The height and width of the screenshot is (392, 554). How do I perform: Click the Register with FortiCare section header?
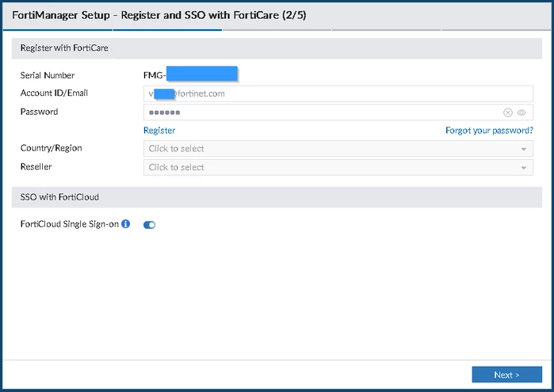pyautogui.click(x=277, y=48)
